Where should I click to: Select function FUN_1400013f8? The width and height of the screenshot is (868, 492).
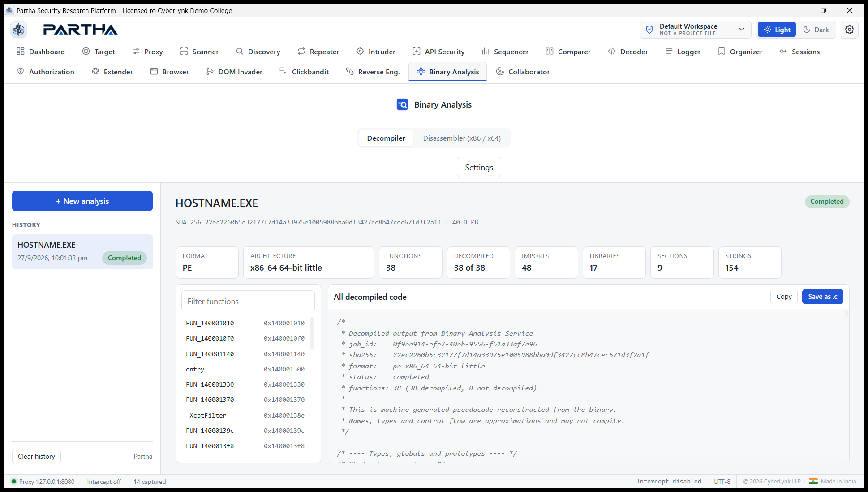click(245, 446)
